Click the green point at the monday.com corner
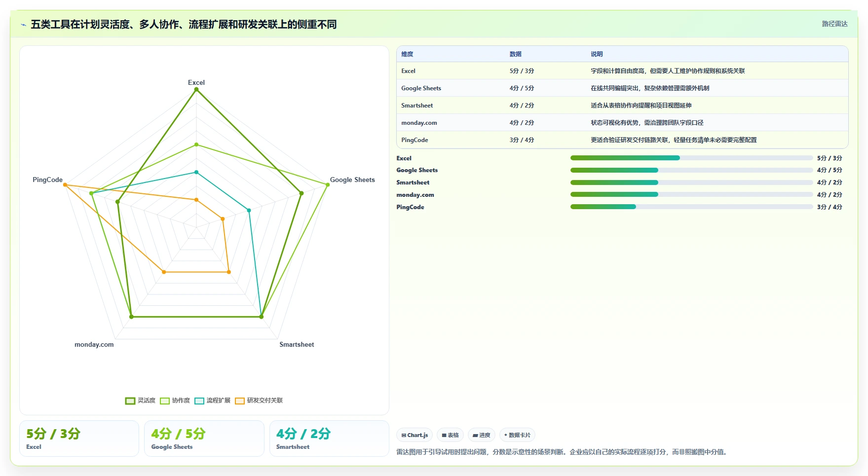The image size is (868, 476). pyautogui.click(x=131, y=317)
